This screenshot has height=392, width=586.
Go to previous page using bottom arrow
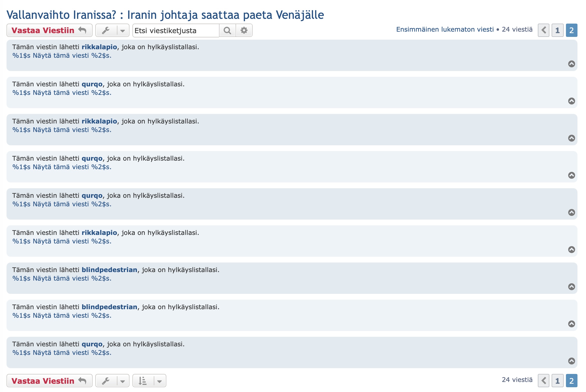[544, 381]
